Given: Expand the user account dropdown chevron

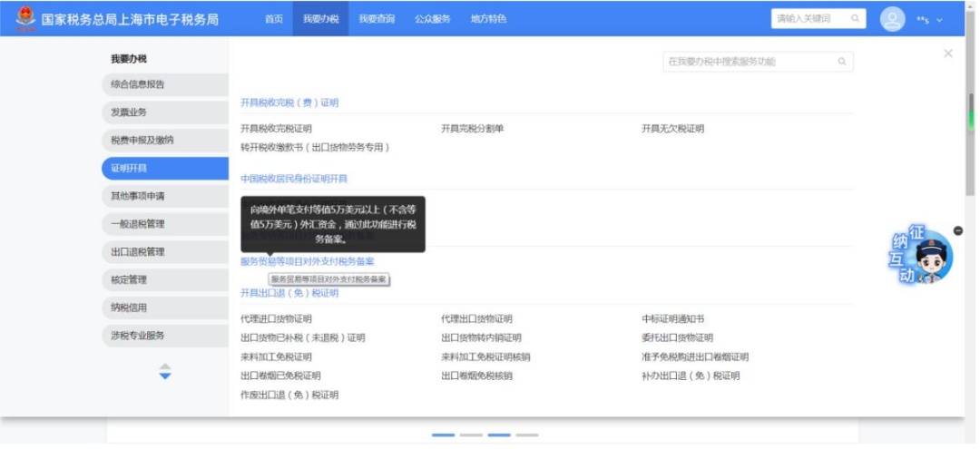Looking at the screenshot, I should [x=939, y=20].
